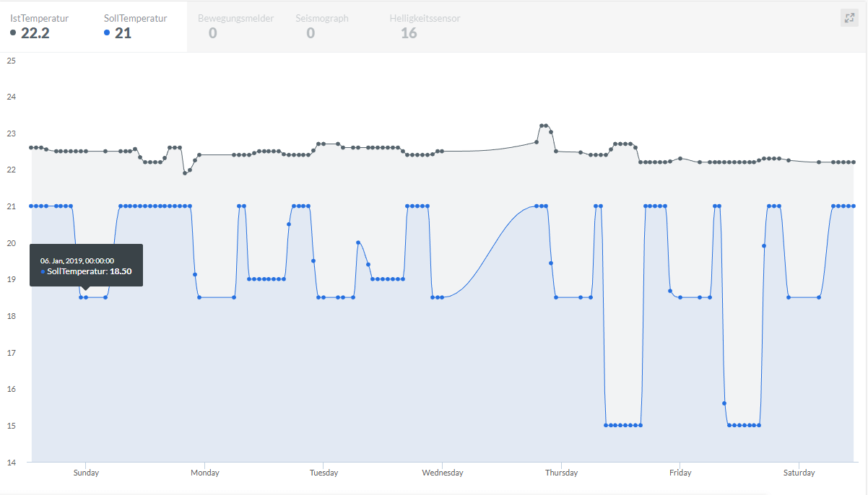Enable the Bewegungsmelder series
Image resolution: width=868 pixels, height=495 pixels.
235,19
